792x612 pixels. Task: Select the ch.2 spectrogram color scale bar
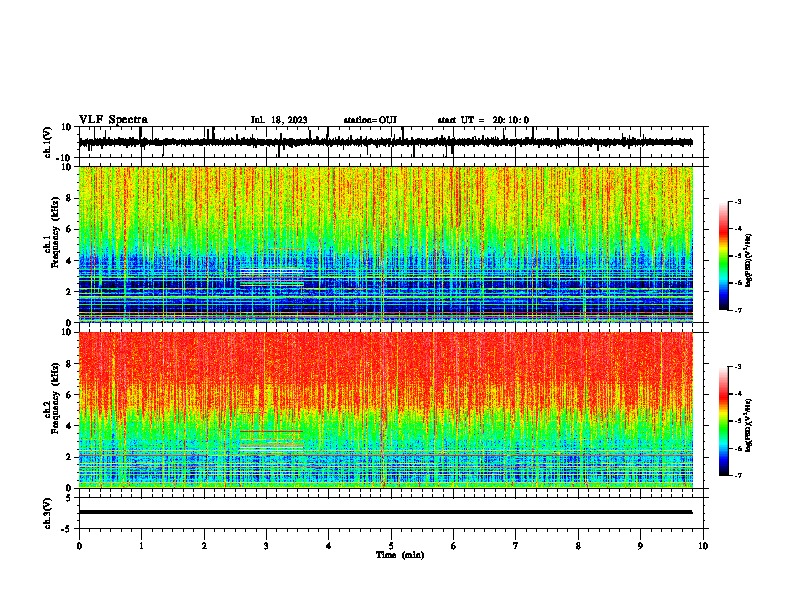point(723,421)
